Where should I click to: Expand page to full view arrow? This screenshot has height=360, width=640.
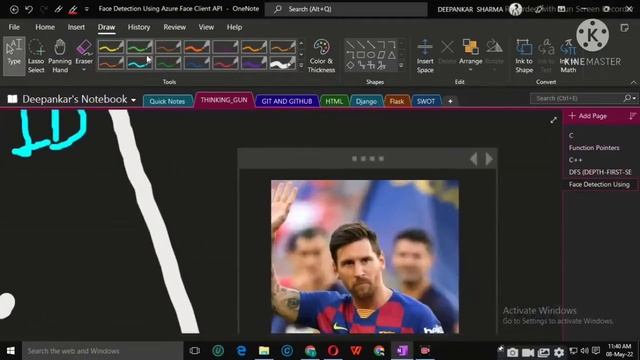553,120
